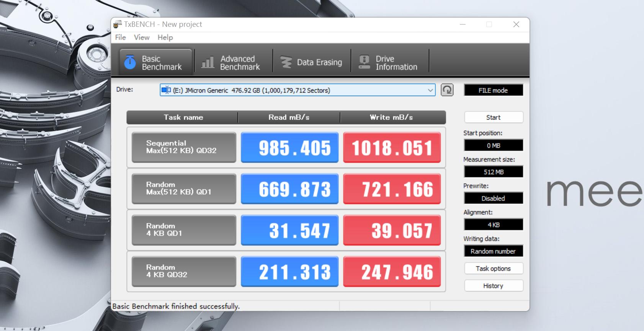Click the Basic Benchmark stopwatch icon
The image size is (644, 331).
pos(130,62)
